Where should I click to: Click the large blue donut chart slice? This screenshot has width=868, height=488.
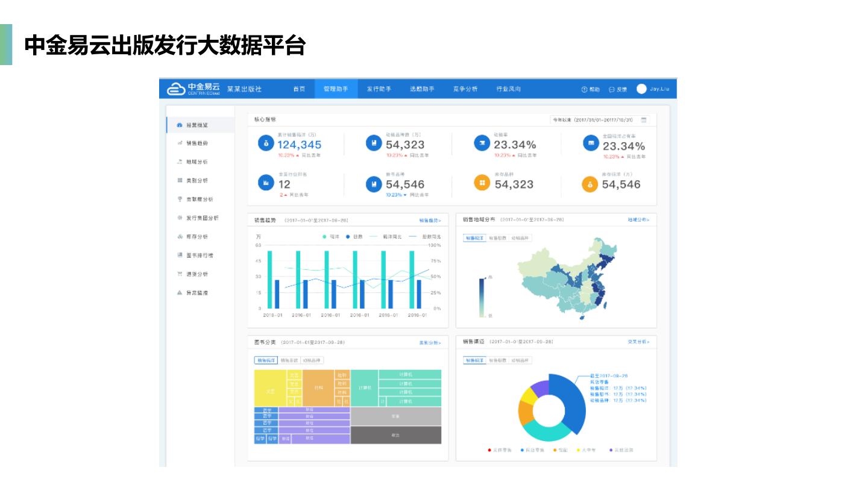point(570,399)
